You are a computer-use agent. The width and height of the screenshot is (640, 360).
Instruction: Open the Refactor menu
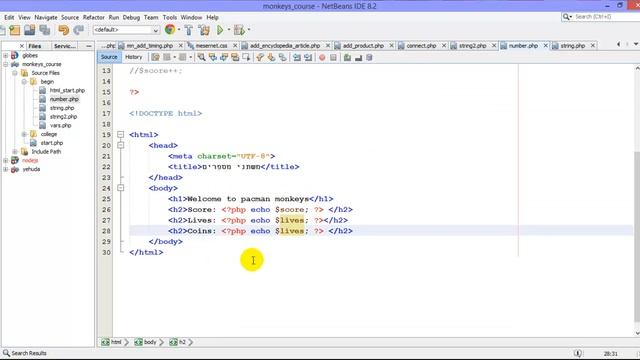click(93, 18)
